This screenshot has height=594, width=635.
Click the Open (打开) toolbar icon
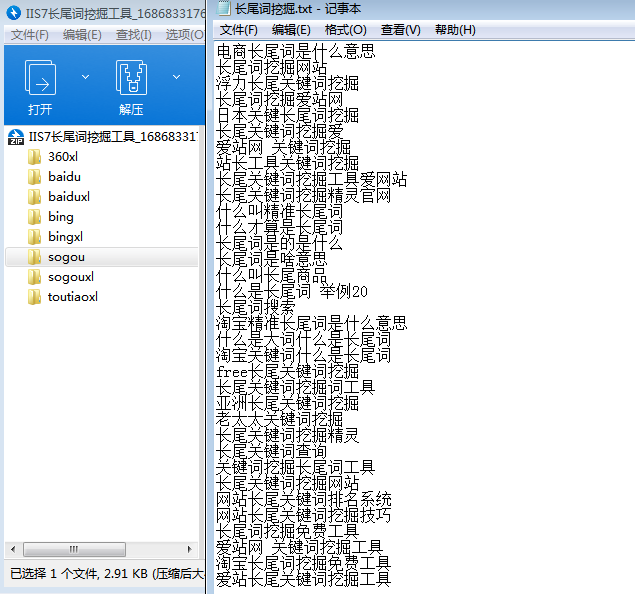point(40,77)
